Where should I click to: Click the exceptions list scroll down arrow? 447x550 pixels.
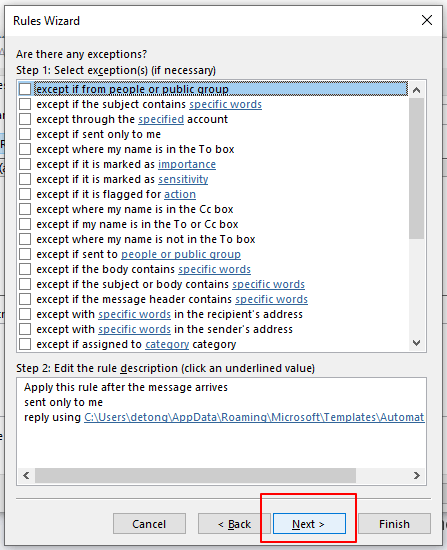[416, 343]
